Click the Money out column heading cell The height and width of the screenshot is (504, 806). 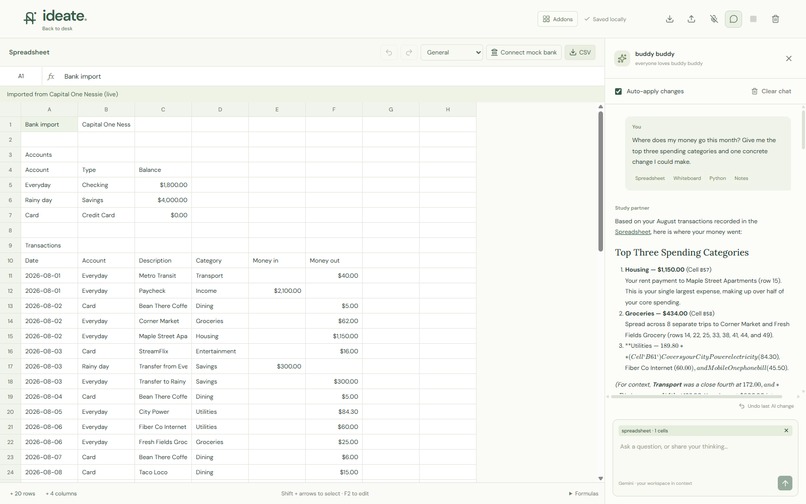point(334,261)
